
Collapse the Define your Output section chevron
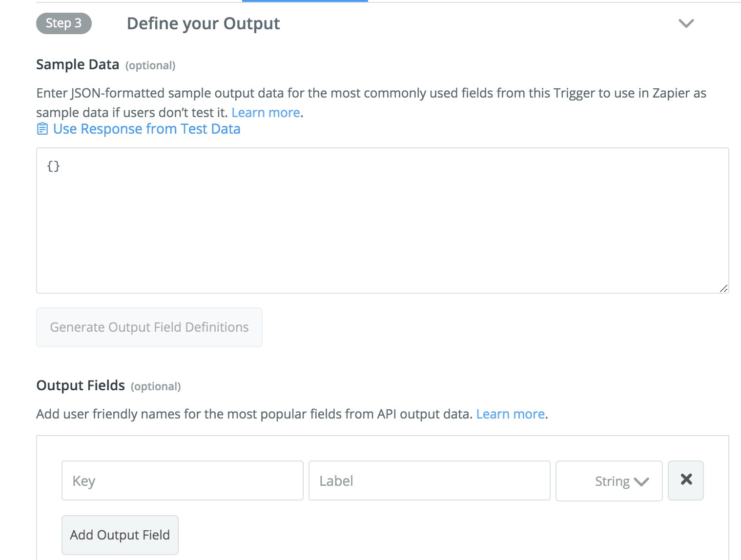[686, 23]
